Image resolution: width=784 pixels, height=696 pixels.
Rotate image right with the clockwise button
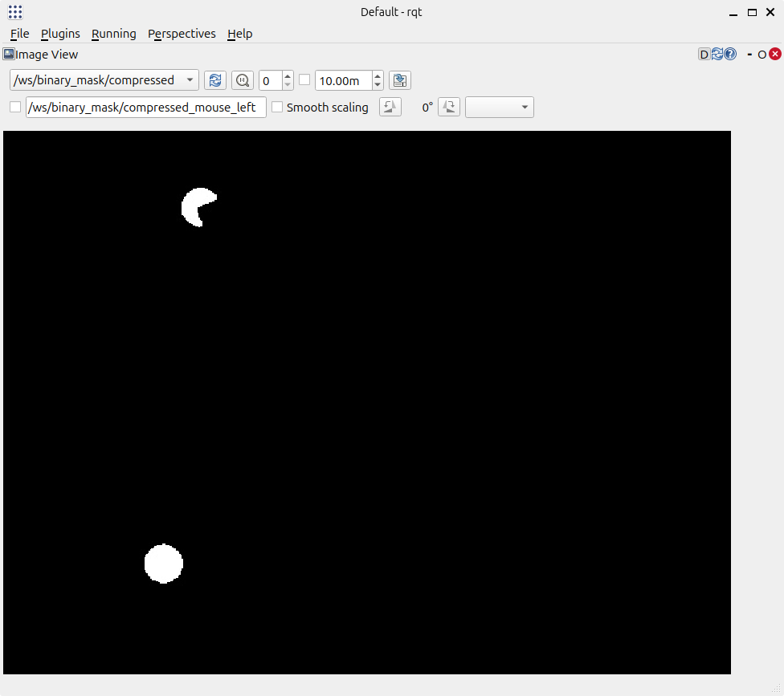449,108
